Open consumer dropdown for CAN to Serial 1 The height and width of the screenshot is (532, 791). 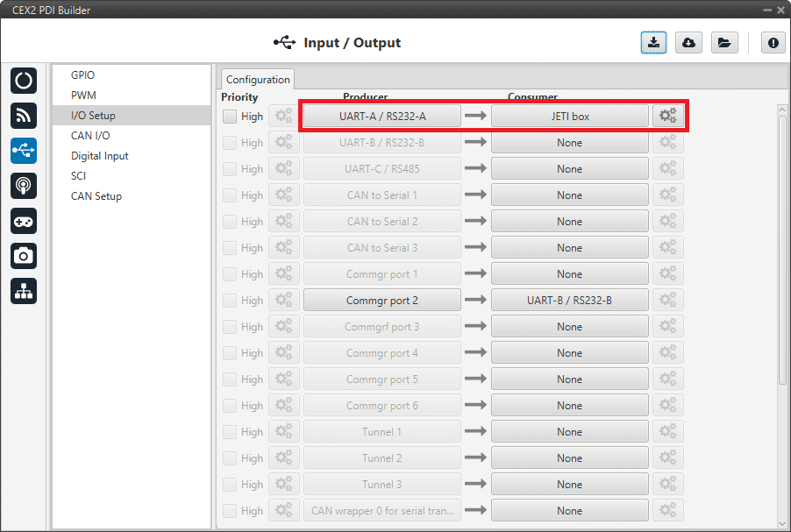(569, 195)
